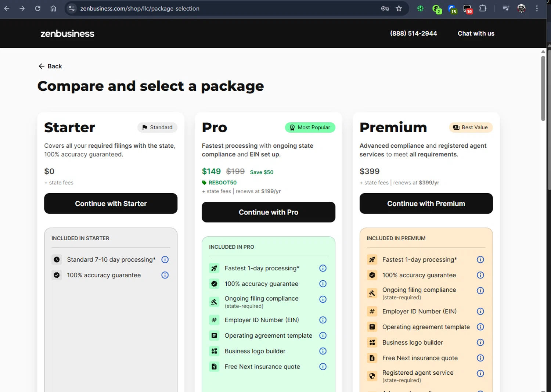Click the Starter price $0
Screen dimensions: 551x392
coord(49,172)
